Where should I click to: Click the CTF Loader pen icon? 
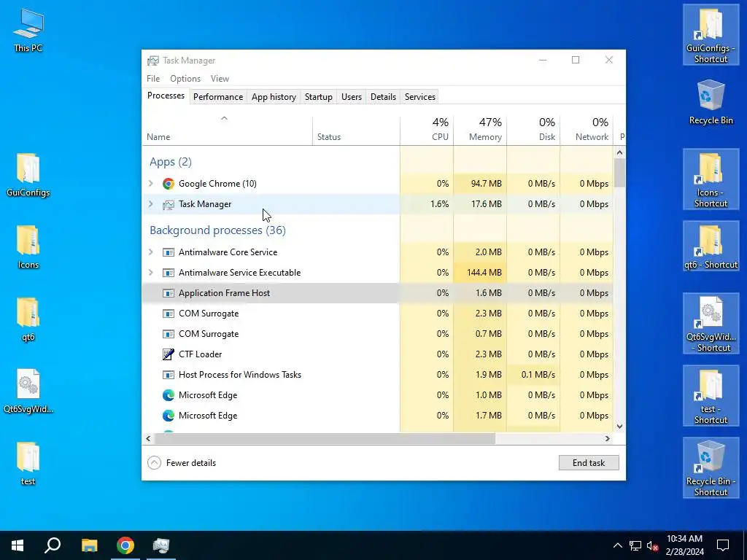click(169, 354)
